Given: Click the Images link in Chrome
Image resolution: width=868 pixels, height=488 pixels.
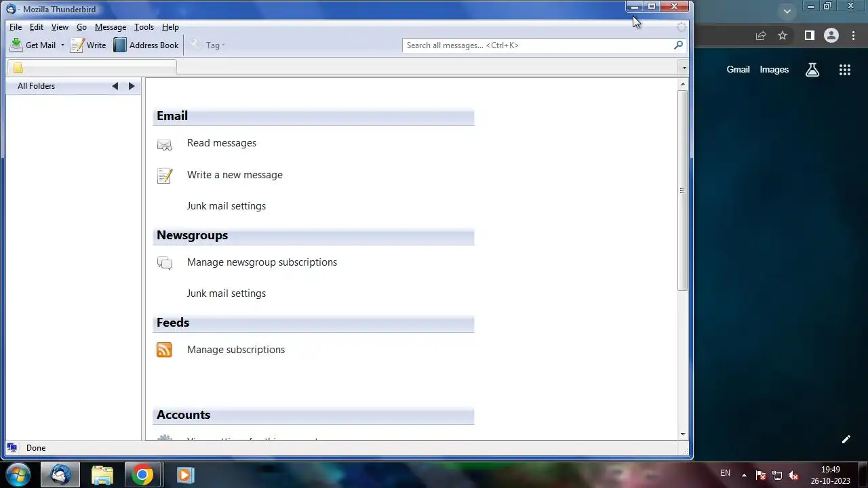Looking at the screenshot, I should point(774,70).
